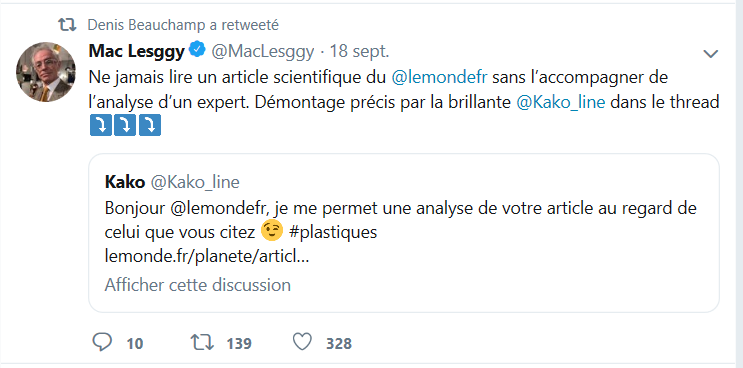Click the blue verified badge next to Mac Lesggy
The width and height of the screenshot is (743, 368).
197,50
